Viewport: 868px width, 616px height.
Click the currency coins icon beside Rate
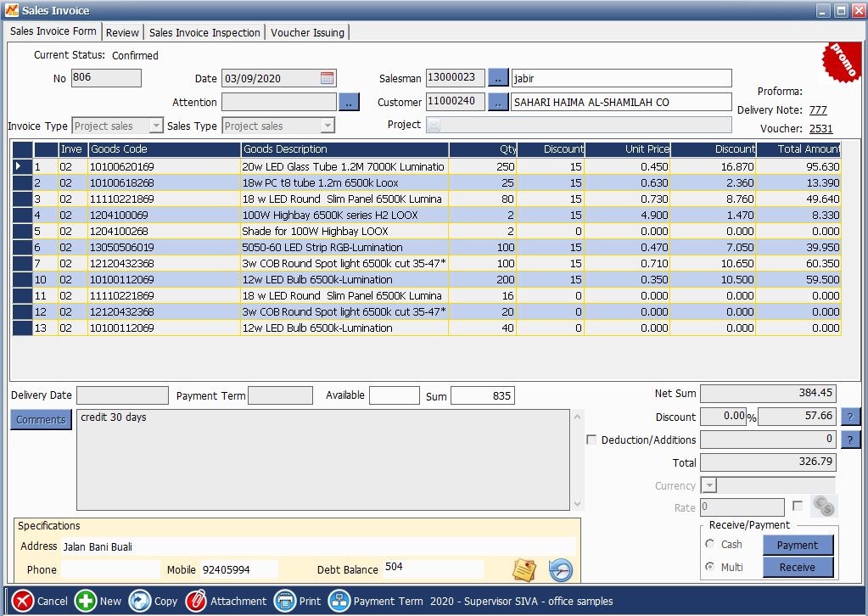[824, 506]
